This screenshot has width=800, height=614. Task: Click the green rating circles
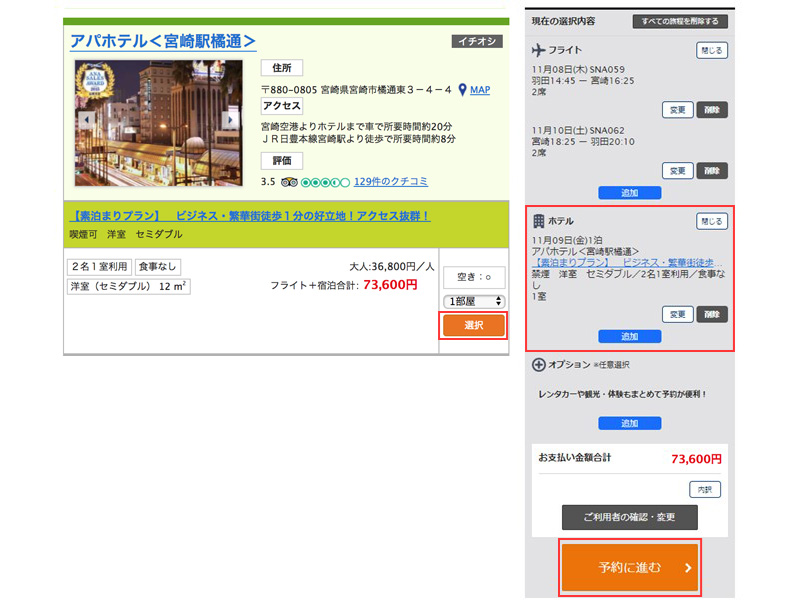(326, 182)
